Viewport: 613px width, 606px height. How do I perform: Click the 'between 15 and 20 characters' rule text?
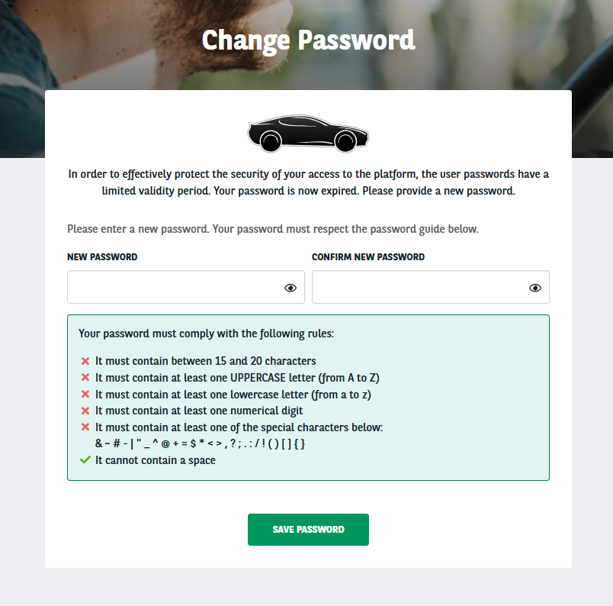point(205,361)
